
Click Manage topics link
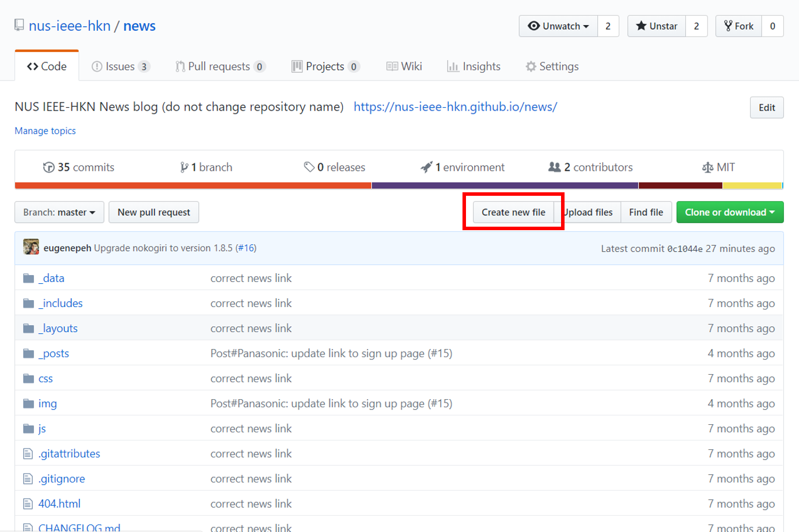45,131
